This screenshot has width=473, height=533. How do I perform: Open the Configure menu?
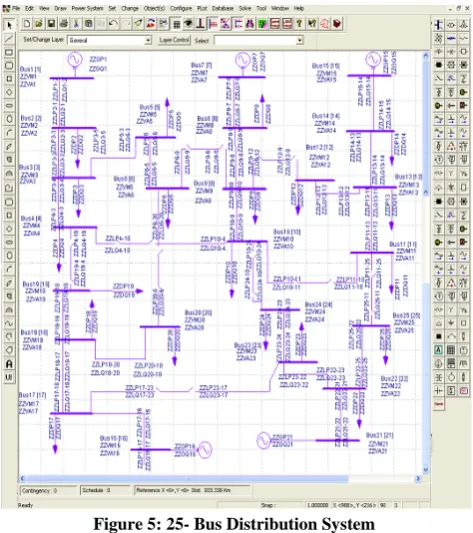(x=181, y=8)
